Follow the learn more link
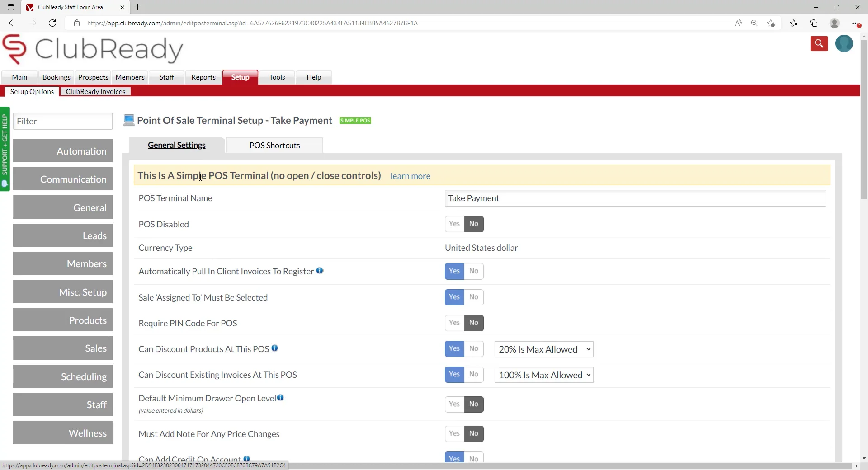The height and width of the screenshot is (470, 868). tap(410, 176)
